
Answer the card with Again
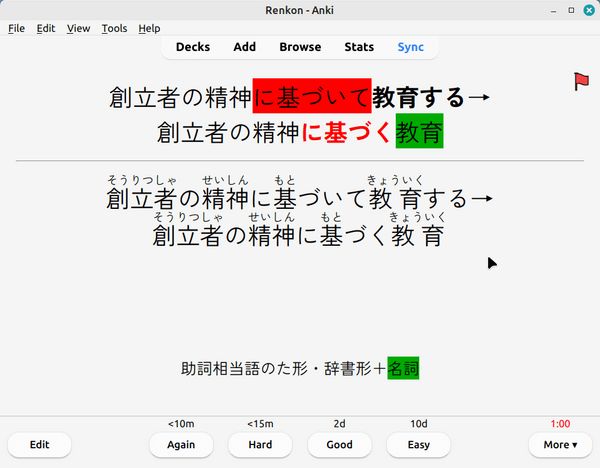coord(181,445)
